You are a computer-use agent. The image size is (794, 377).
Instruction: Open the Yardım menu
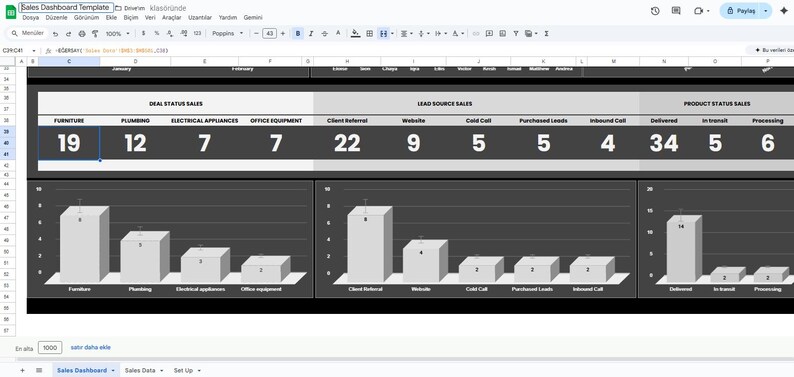pos(228,17)
